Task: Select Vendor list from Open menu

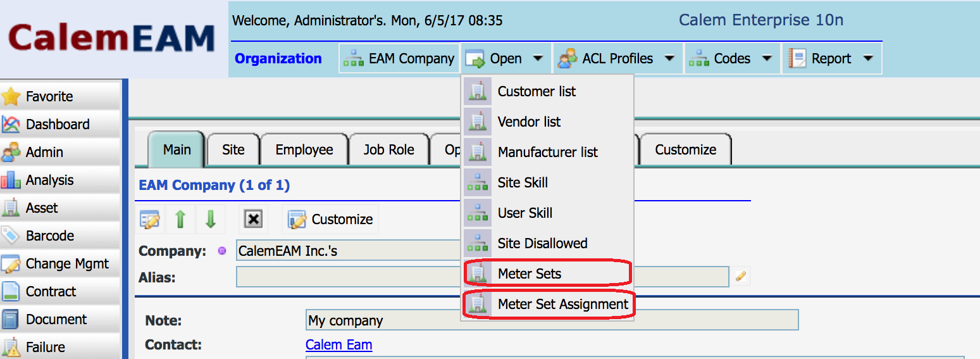Action: [547, 122]
